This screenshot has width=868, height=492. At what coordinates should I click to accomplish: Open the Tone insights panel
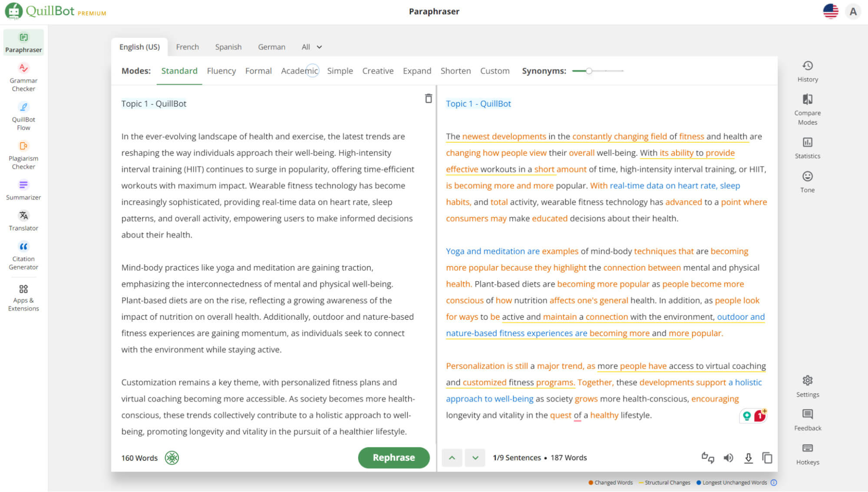[807, 182]
